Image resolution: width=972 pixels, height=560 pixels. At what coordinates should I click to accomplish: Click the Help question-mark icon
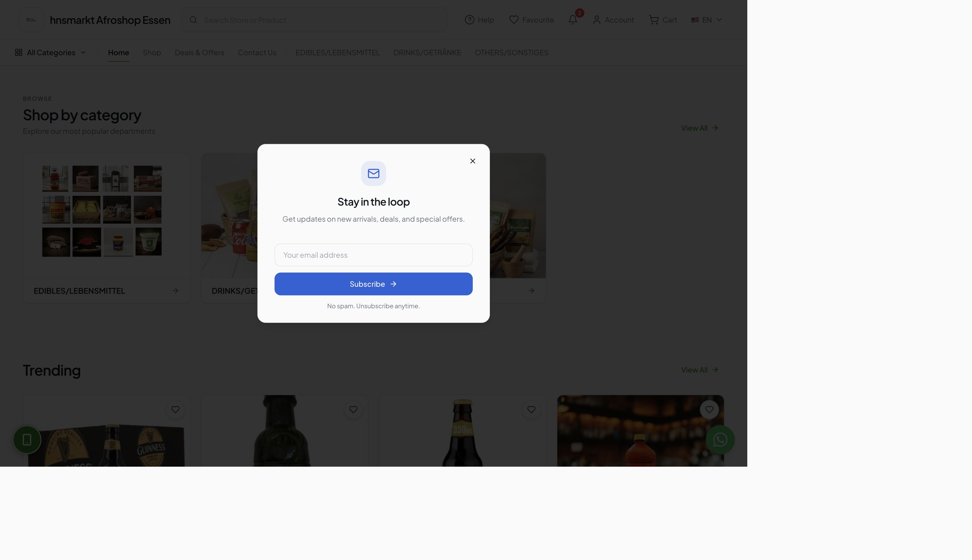pos(469,20)
